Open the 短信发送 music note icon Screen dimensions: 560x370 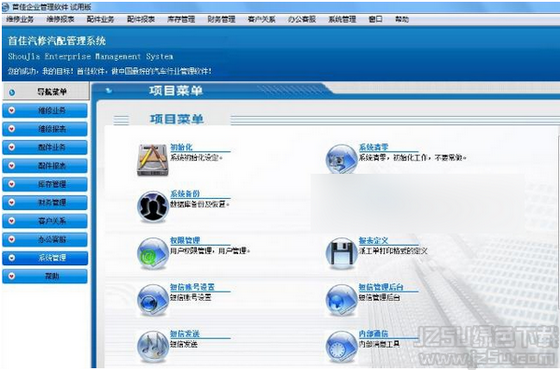[x=152, y=347]
